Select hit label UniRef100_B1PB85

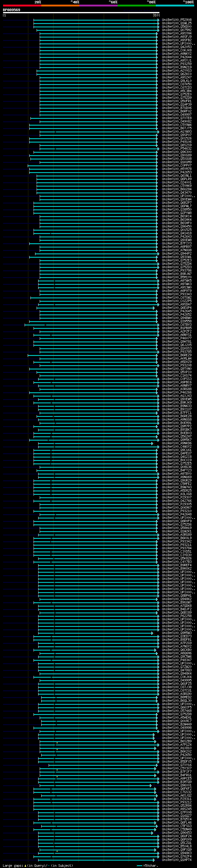tap(177, 328)
